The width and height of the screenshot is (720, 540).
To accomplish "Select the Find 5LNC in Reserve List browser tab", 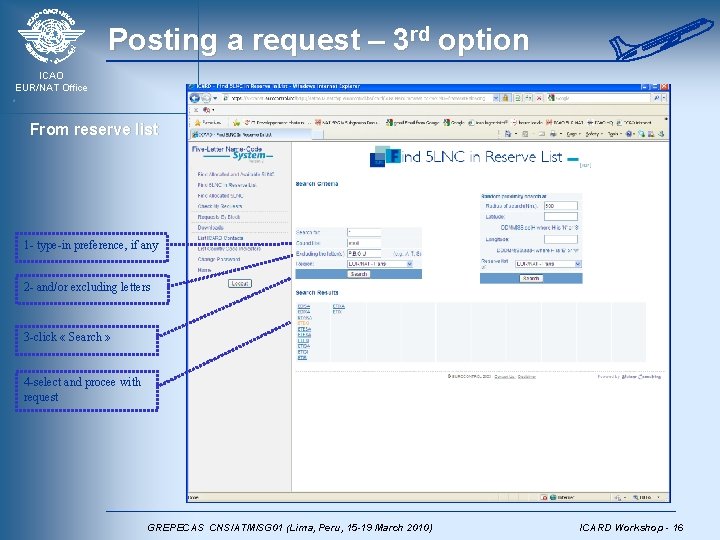I will pos(251,135).
